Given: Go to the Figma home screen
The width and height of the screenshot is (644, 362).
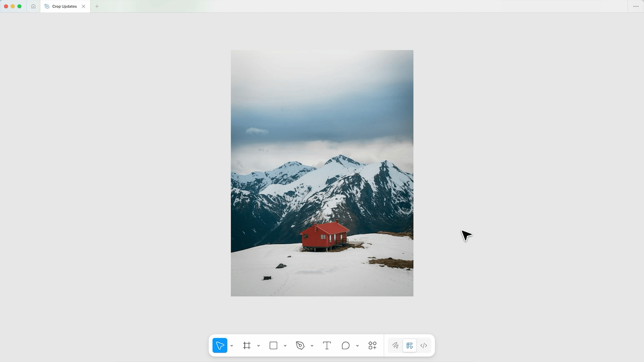Looking at the screenshot, I should tap(33, 6).
